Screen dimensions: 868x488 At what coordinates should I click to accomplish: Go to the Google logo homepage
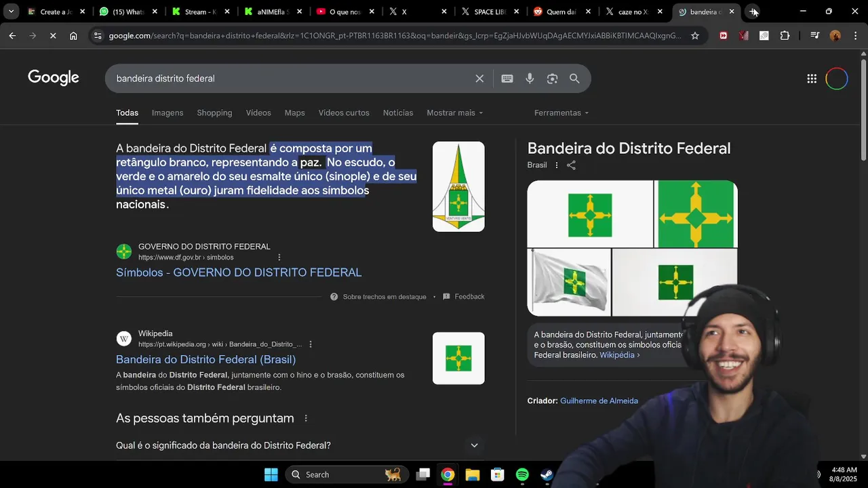point(54,78)
